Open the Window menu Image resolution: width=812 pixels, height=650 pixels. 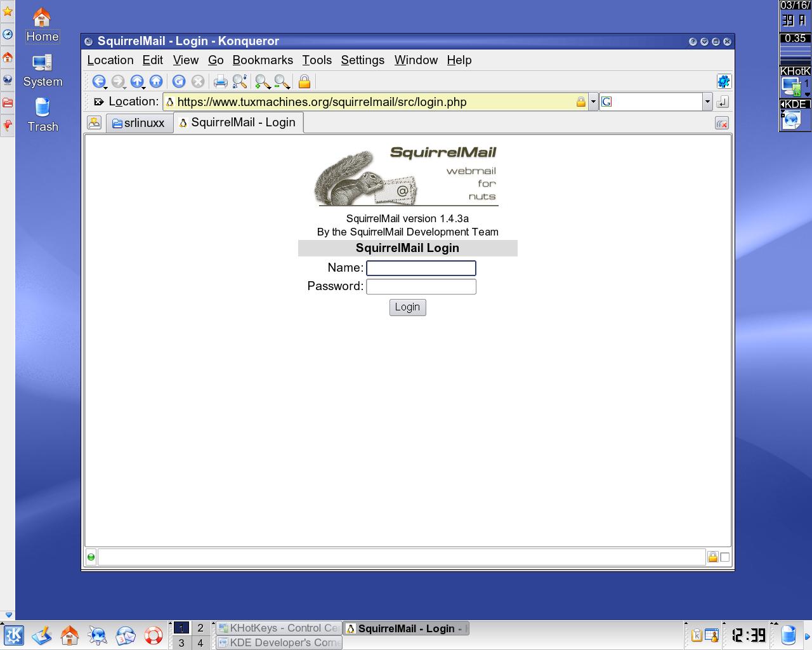point(416,60)
